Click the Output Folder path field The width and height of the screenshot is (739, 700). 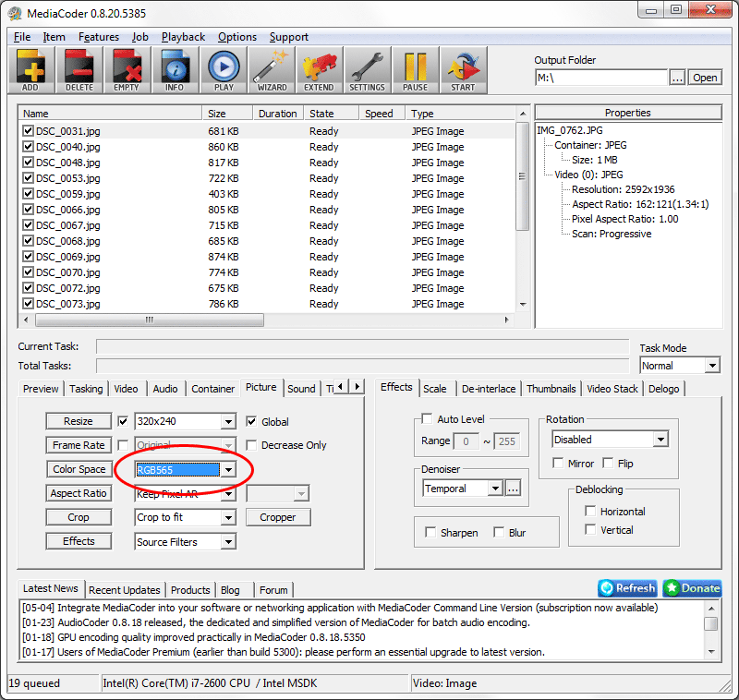coord(601,78)
